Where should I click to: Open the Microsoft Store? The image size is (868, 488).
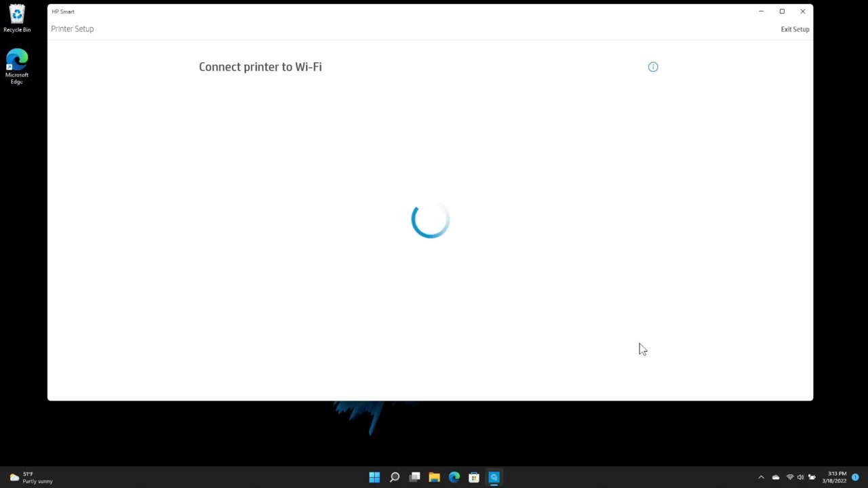[473, 477]
